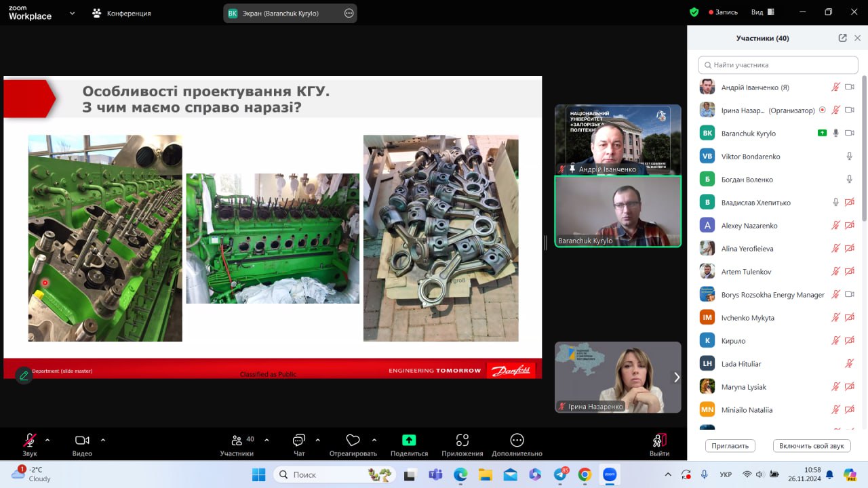Toggle camera with the Видео button
The height and width of the screenshot is (488, 868).
coord(82,441)
